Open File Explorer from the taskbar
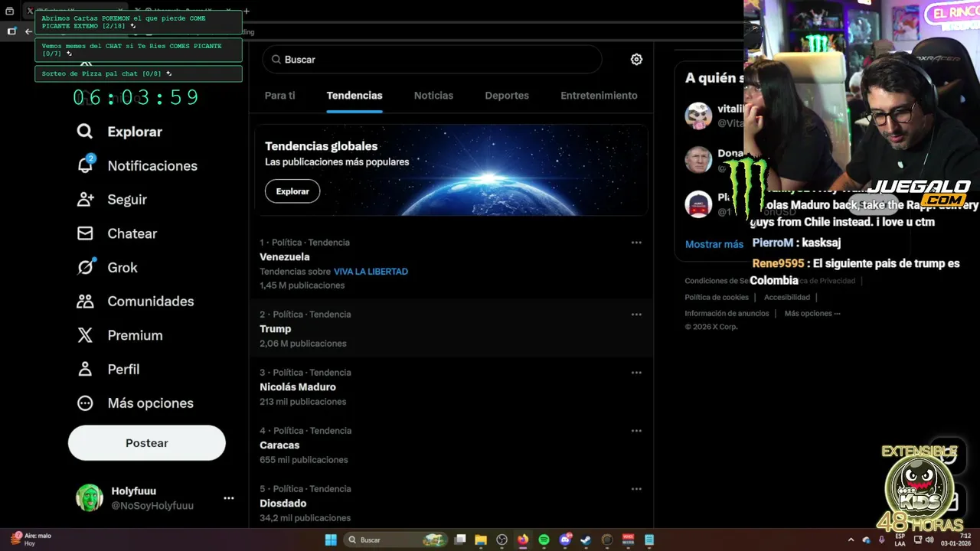 click(481, 540)
